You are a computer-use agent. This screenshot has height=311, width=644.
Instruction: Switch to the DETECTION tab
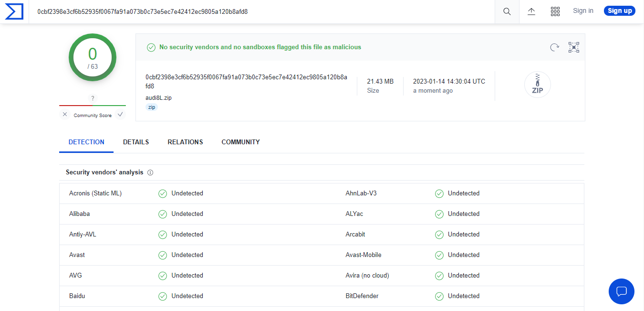click(x=86, y=142)
